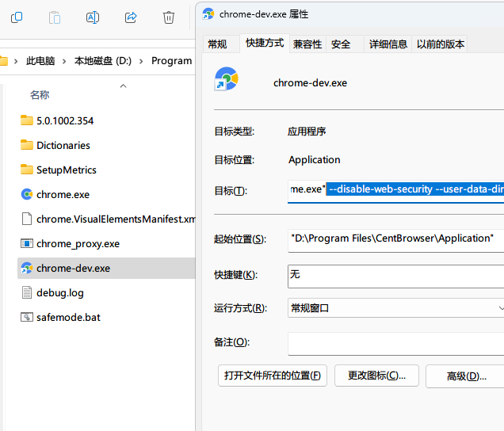
Task: Click the Program breadcrumb segment
Action: (x=172, y=61)
